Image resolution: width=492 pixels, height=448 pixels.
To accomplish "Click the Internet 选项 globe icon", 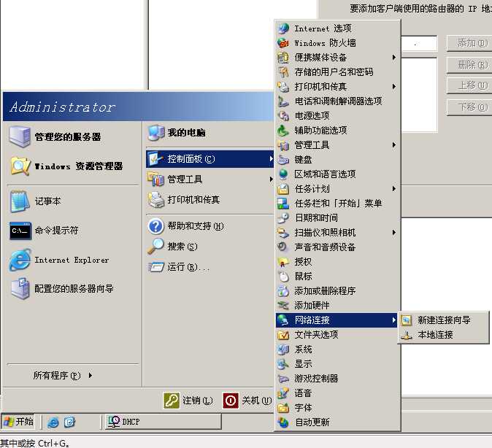I will (283, 28).
